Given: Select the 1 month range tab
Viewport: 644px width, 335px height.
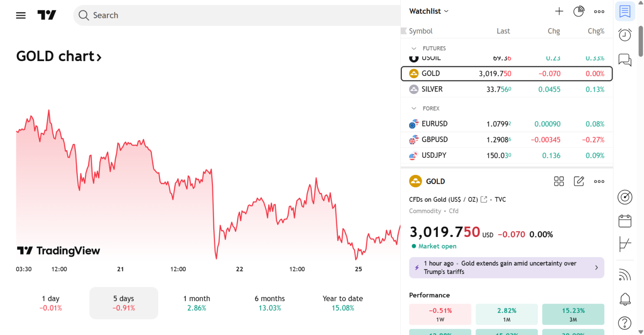Looking at the screenshot, I should (197, 303).
